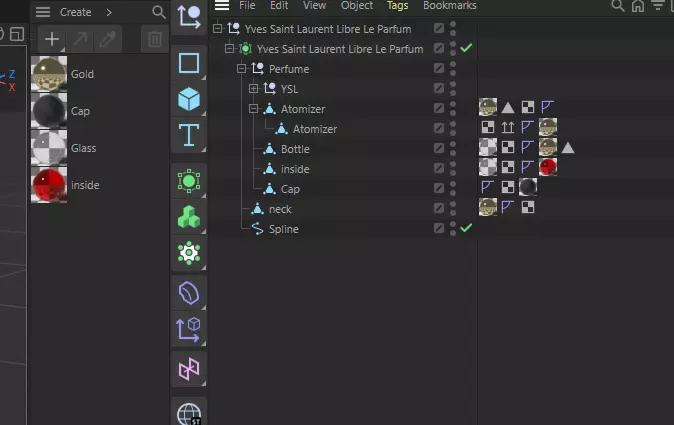Click the material eyedropper icon
The width and height of the screenshot is (674, 425).
108,39
